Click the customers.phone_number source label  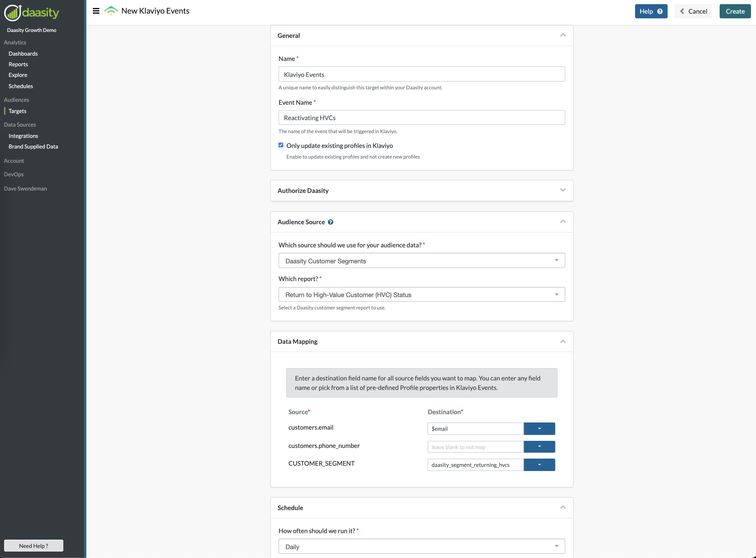coord(324,446)
